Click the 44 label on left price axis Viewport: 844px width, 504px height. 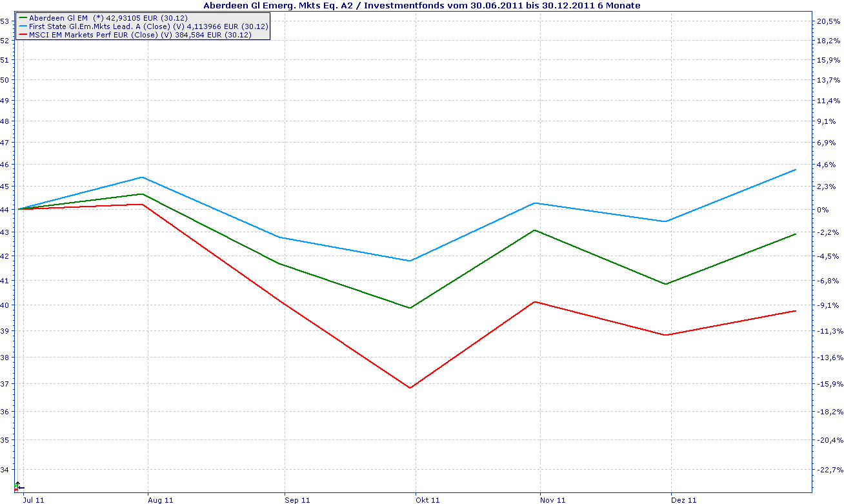(x=5, y=209)
